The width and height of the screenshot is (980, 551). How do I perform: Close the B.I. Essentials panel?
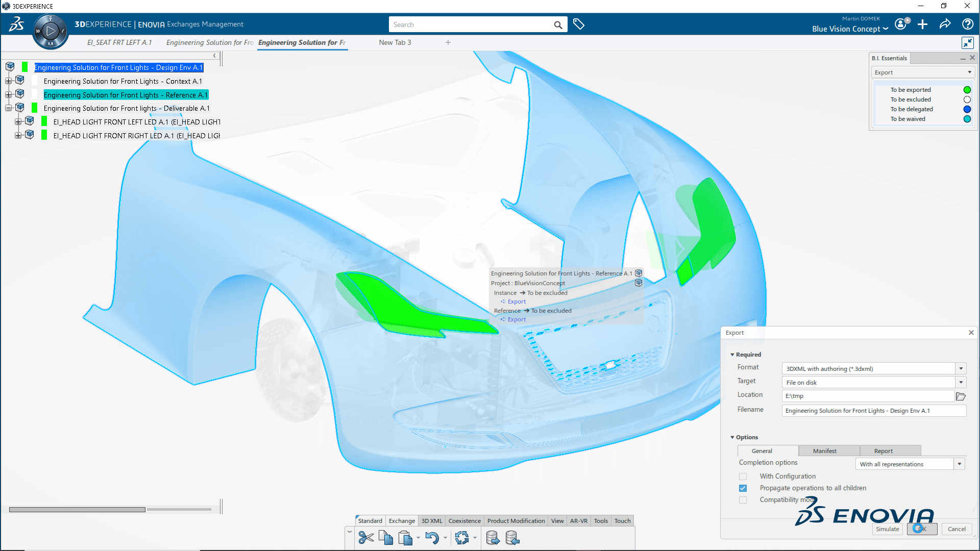click(x=972, y=58)
